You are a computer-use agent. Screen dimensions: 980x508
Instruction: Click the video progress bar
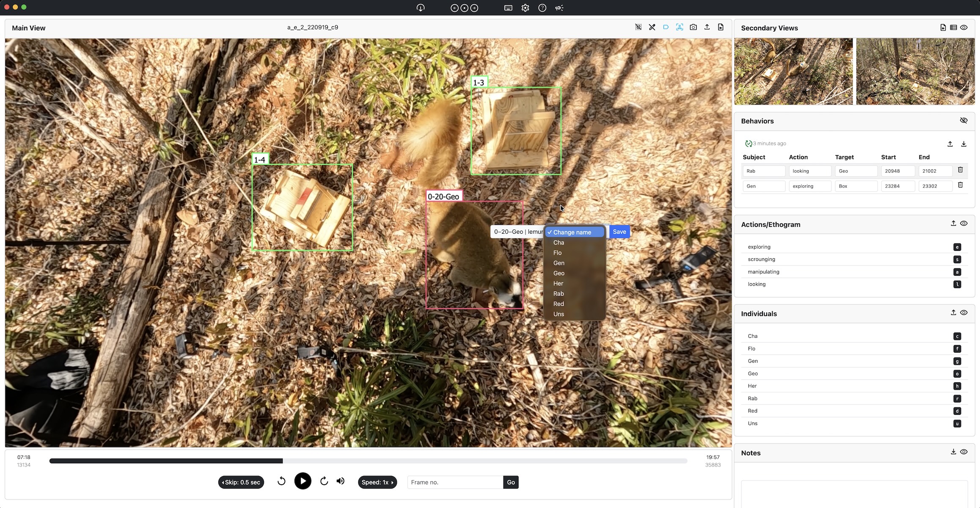coord(368,461)
